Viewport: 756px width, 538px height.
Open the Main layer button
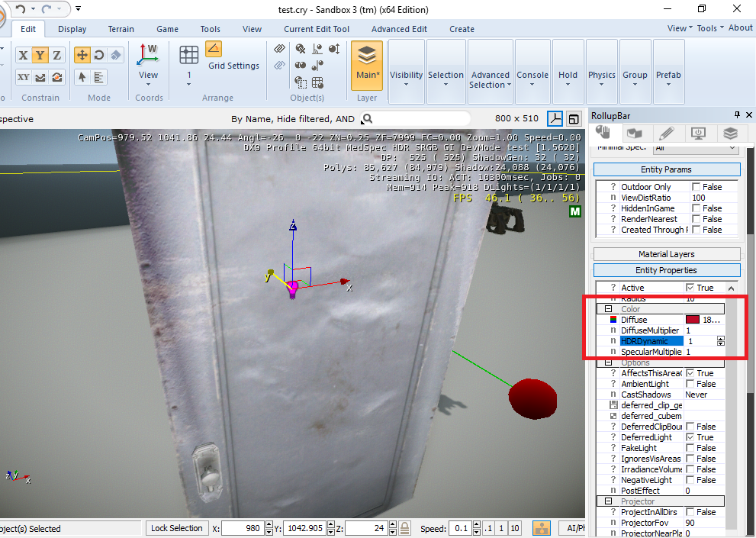[367, 66]
